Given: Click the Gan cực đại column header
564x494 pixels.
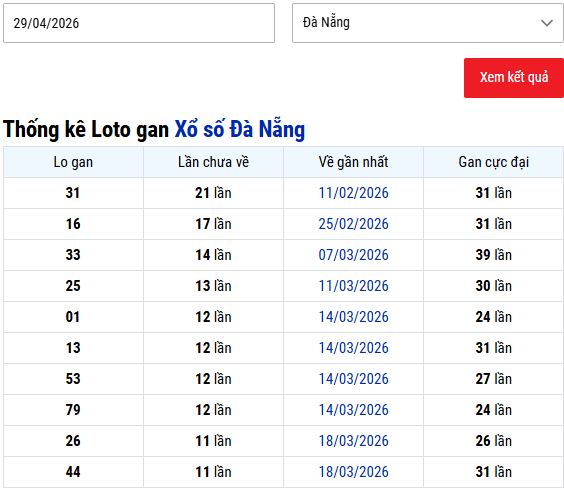Looking at the screenshot, I should coord(494,162).
